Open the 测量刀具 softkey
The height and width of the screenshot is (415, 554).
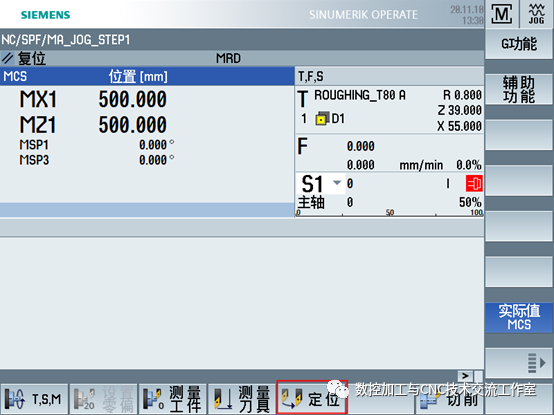click(242, 399)
